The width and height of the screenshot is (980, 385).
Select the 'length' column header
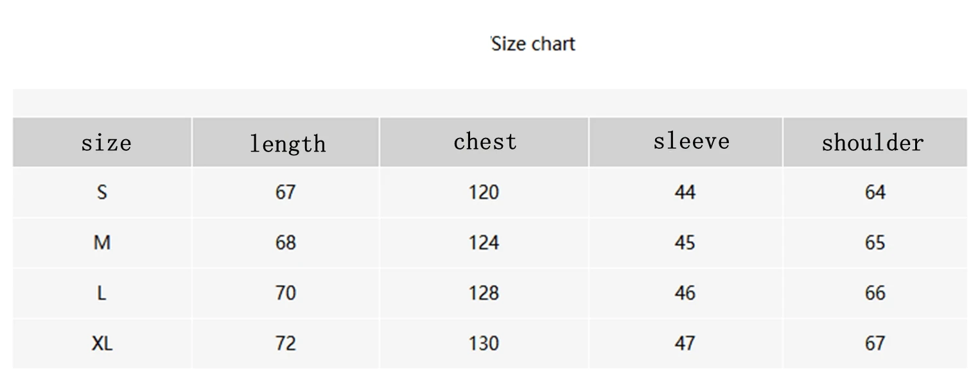(287, 144)
